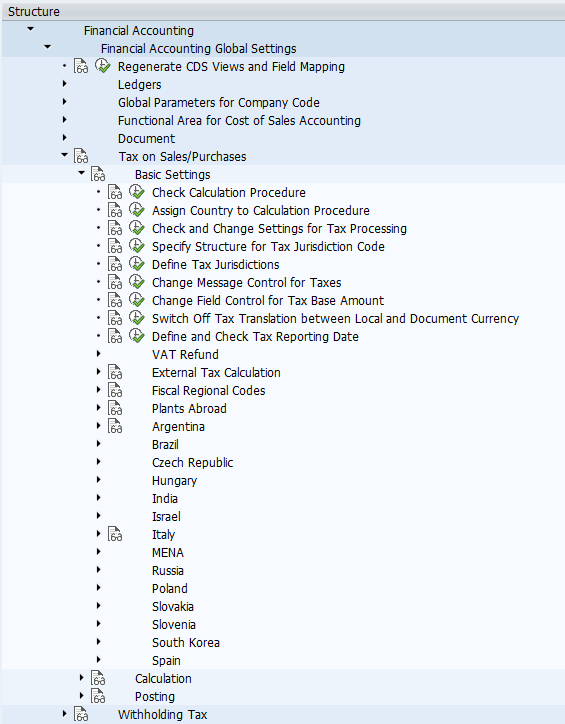This screenshot has width=565, height=724.
Task: Execute Define and Check Tax Reporting Date
Action: (137, 336)
